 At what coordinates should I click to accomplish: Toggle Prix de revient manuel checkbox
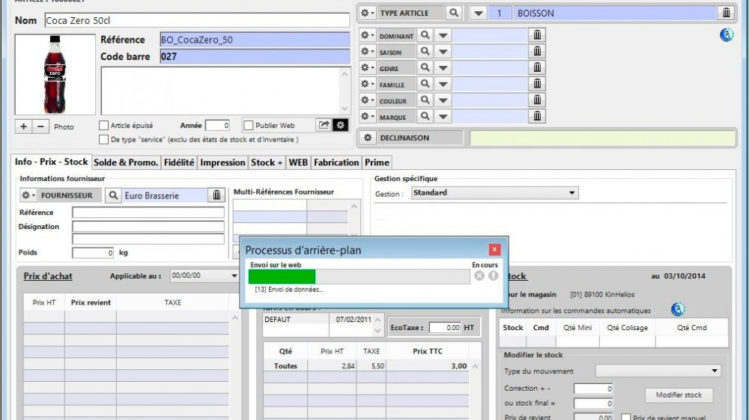point(626,417)
